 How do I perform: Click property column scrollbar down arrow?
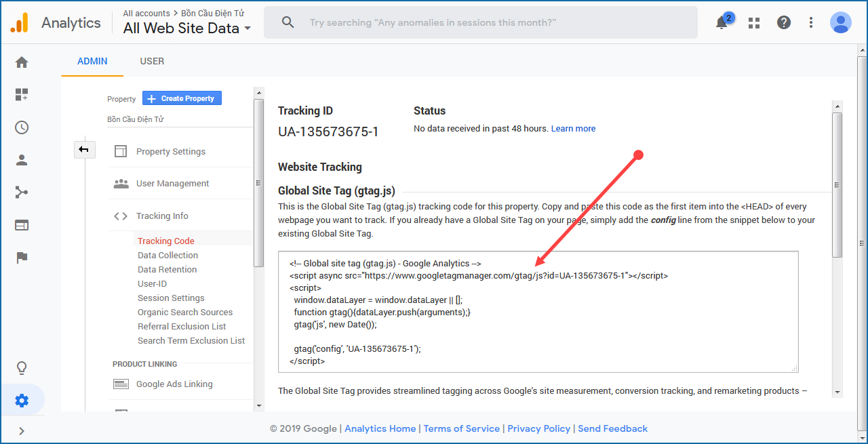point(258,405)
